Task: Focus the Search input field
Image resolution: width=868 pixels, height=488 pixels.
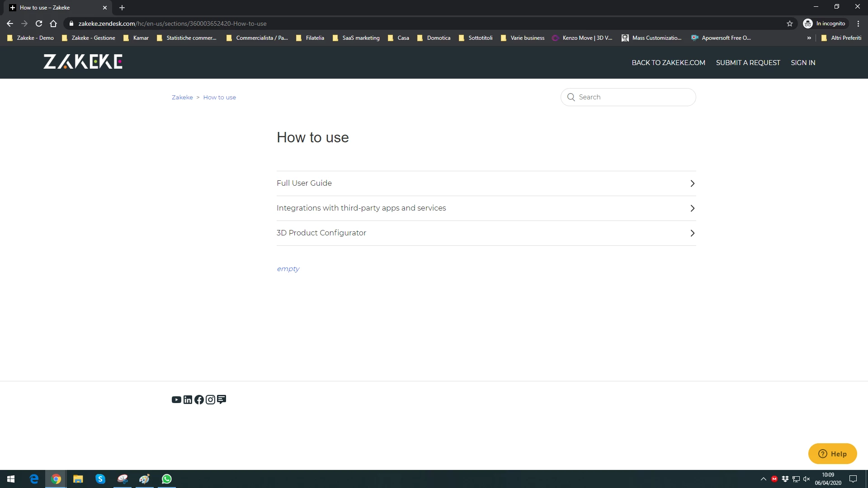Action: [633, 97]
